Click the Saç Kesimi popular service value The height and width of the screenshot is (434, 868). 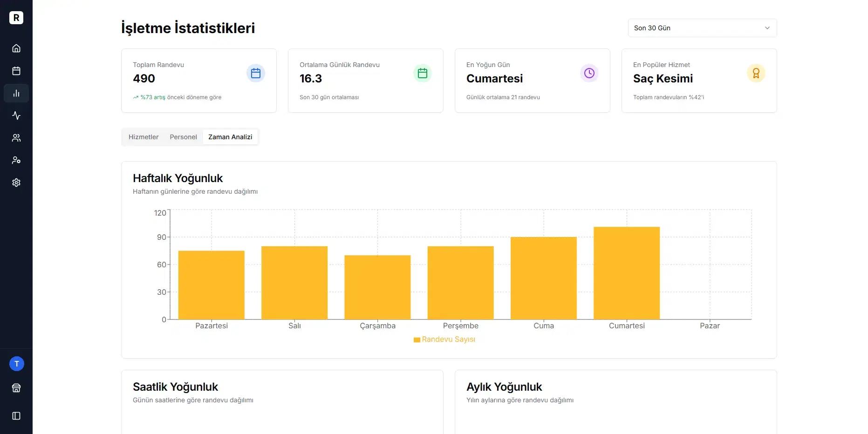663,79
